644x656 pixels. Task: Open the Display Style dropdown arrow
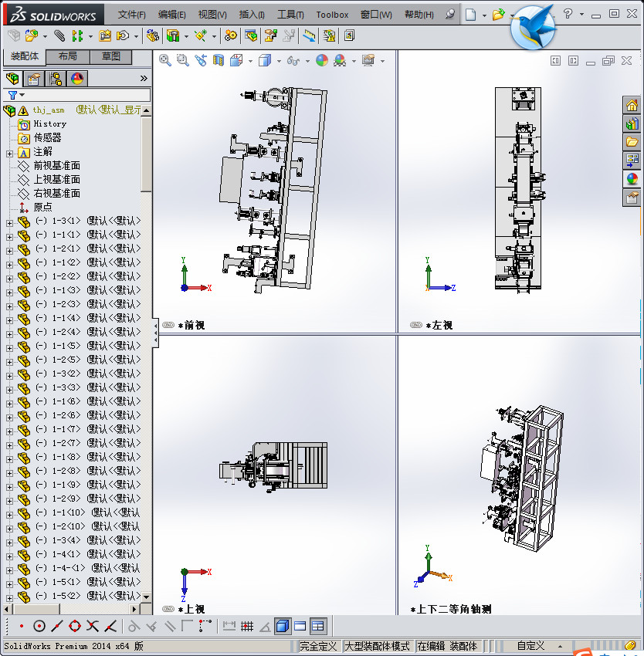[279, 61]
